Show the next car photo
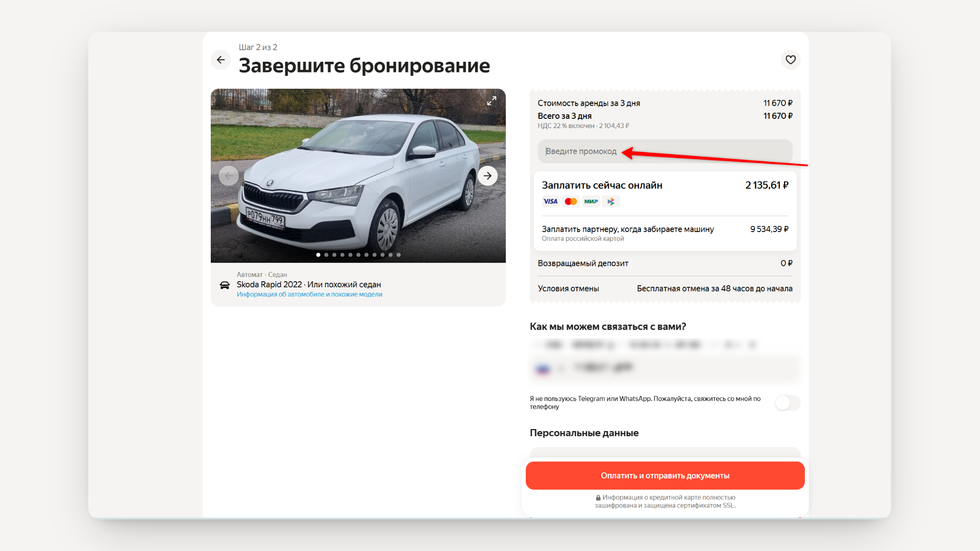The height and width of the screenshot is (551, 980). [x=487, y=176]
